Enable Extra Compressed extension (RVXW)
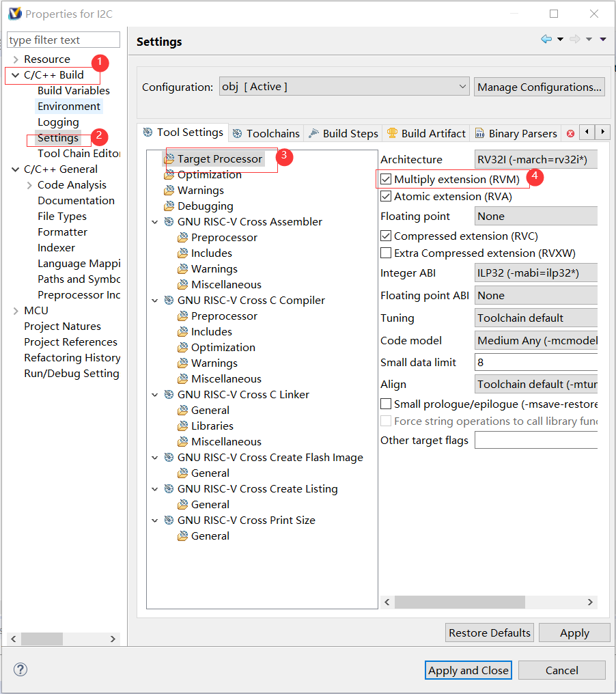The image size is (616, 694). pos(387,253)
